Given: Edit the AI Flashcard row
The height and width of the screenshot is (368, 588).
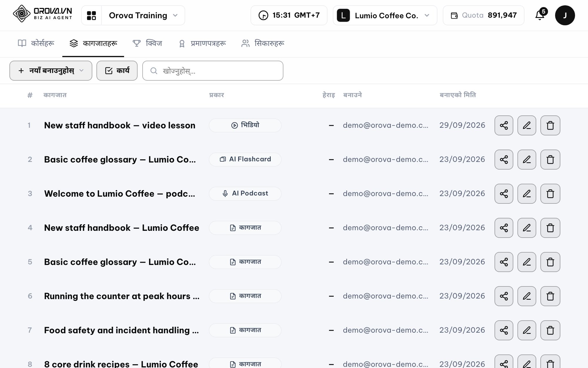Looking at the screenshot, I should tap(527, 160).
